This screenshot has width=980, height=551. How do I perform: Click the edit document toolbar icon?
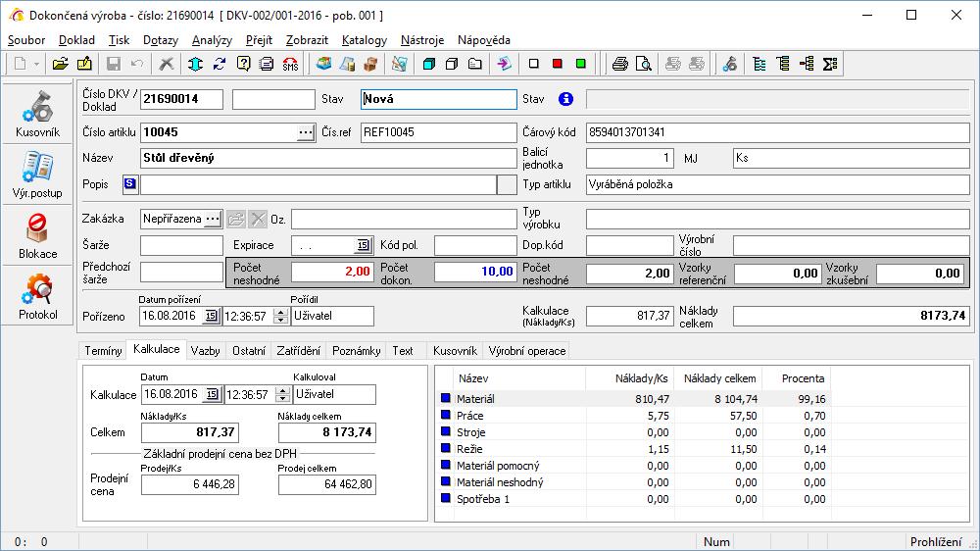(83, 64)
